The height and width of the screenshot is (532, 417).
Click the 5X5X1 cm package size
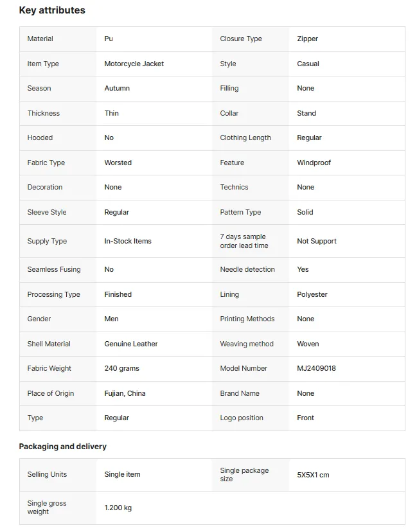pos(313,475)
